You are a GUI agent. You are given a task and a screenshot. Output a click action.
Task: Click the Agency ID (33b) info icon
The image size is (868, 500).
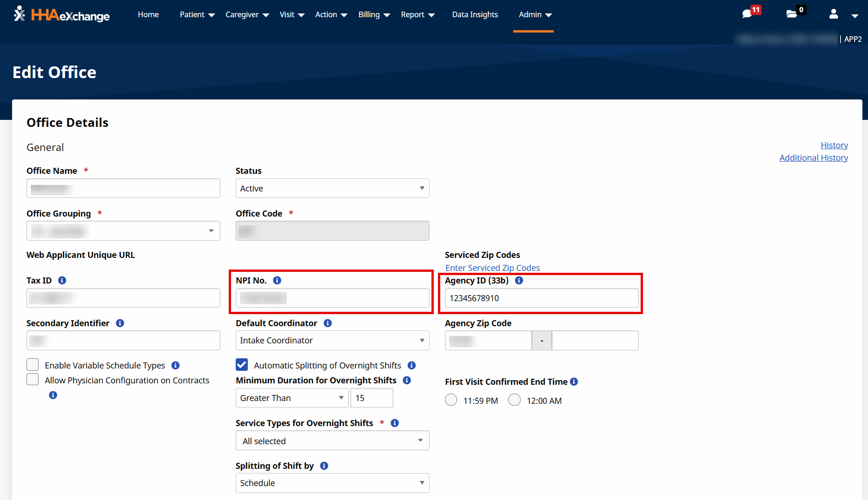519,280
